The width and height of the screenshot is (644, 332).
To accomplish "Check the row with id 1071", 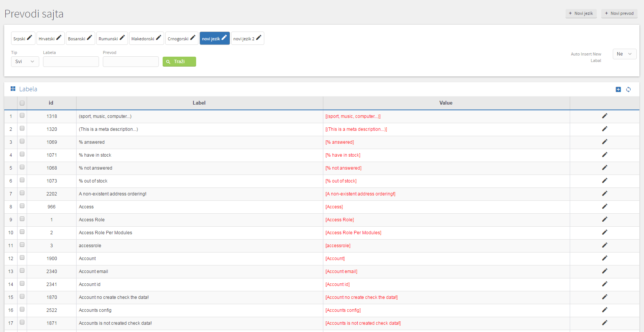I will click(22, 154).
